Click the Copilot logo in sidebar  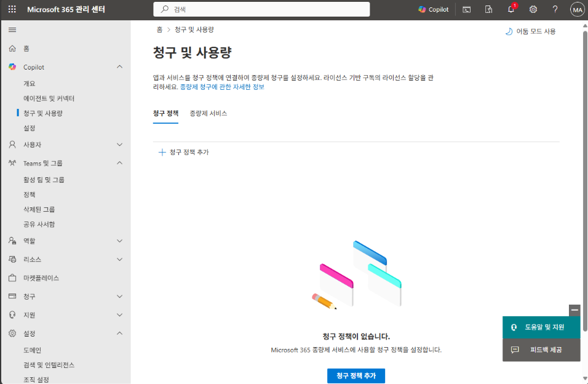[12, 67]
